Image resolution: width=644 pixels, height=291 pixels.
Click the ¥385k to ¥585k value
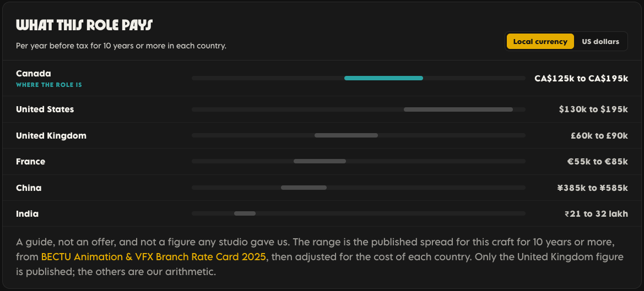(x=593, y=188)
